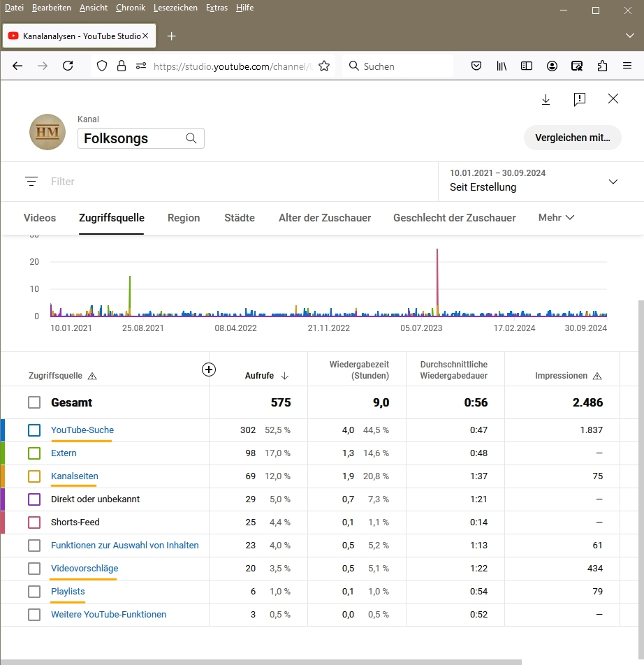
Task: Click warning triangle beside Zugriffsquelle header
Action: 92,376
